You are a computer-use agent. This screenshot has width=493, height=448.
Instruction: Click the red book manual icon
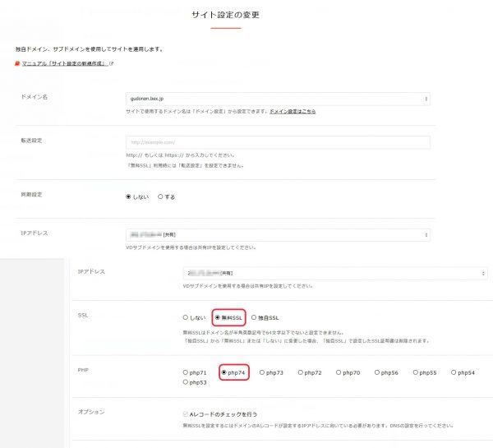[x=17, y=63]
